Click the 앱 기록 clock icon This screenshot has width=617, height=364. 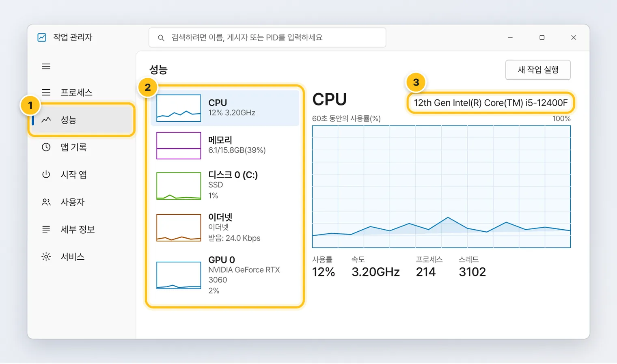[46, 147]
